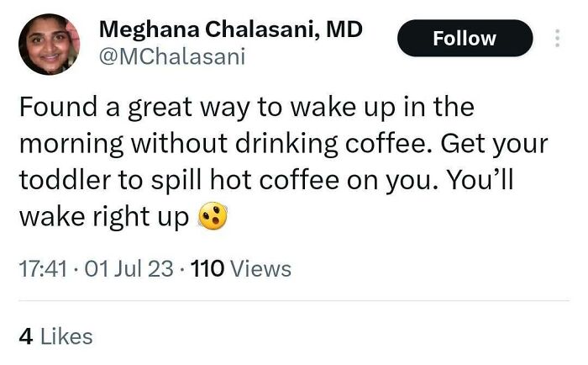Click the number 4 before Likes

[25, 337]
